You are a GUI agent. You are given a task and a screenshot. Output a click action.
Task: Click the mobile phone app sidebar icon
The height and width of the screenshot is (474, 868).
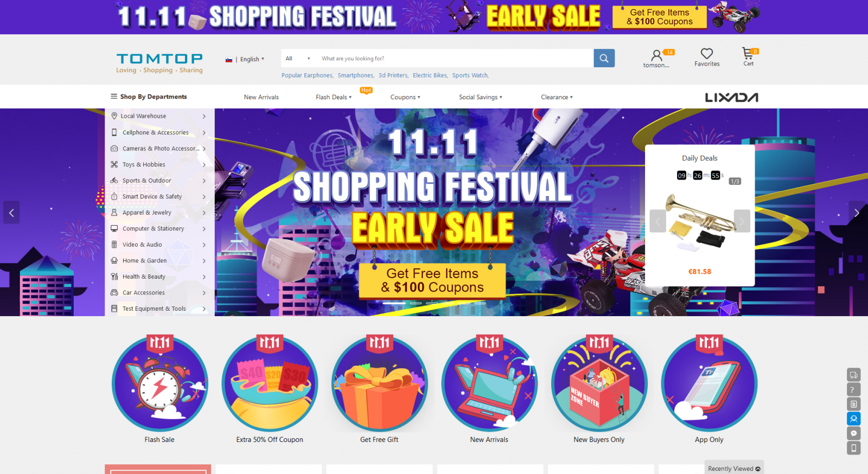click(853, 448)
